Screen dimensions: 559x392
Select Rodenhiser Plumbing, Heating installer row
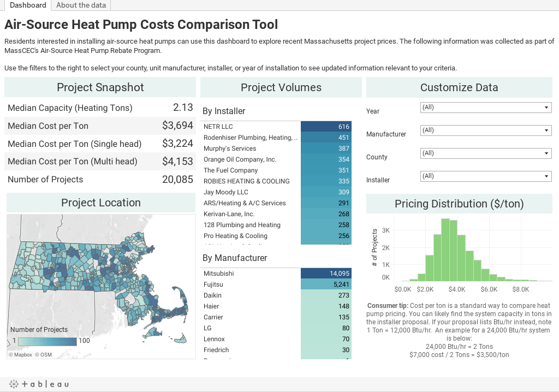tap(276, 138)
